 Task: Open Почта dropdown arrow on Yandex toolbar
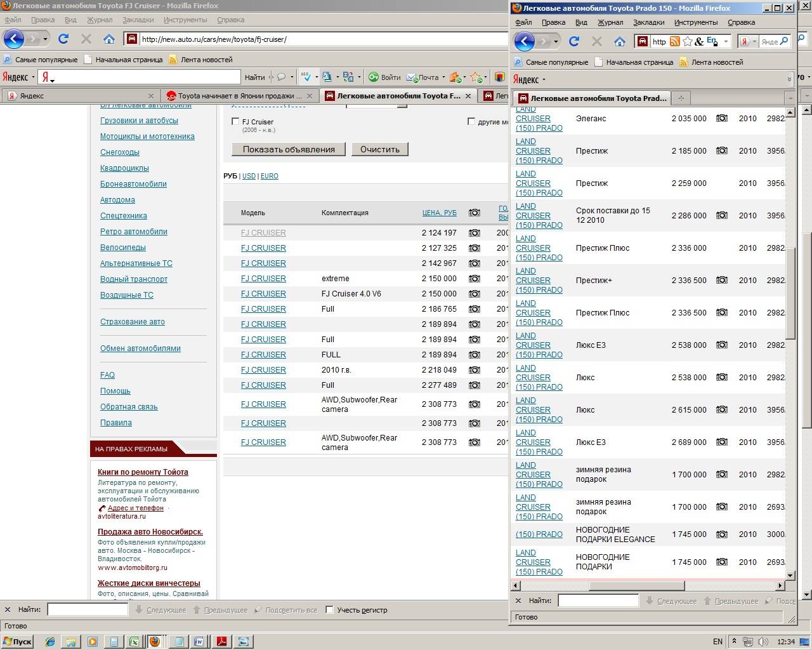click(443, 77)
